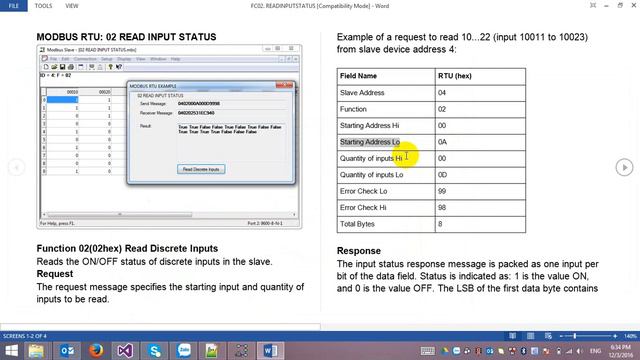This screenshot has height=360, width=640.
Task: Click the 'Error Check Hi' table cell
Action: pos(386,207)
